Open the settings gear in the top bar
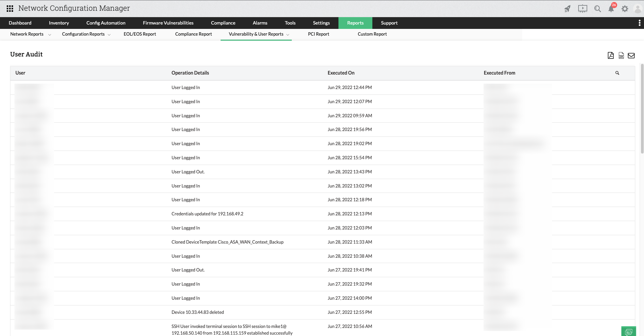644x336 pixels. tap(625, 9)
